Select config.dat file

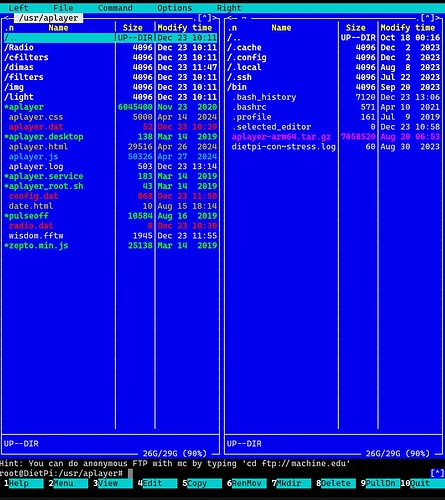[110, 196]
